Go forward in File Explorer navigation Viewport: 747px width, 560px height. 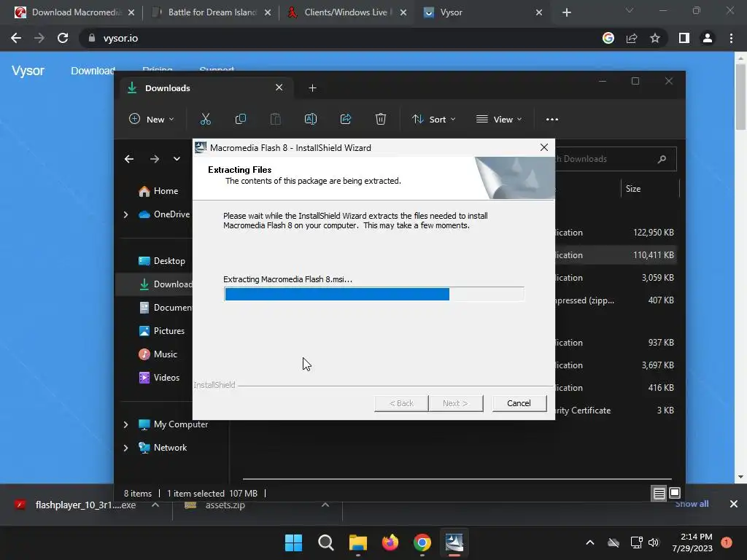pyautogui.click(x=155, y=159)
